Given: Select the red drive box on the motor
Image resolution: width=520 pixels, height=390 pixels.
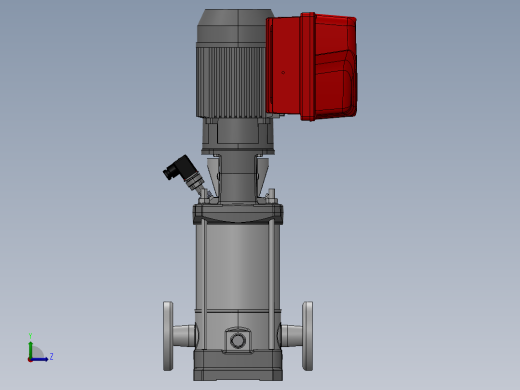Looking at the screenshot, I should click(311, 67).
